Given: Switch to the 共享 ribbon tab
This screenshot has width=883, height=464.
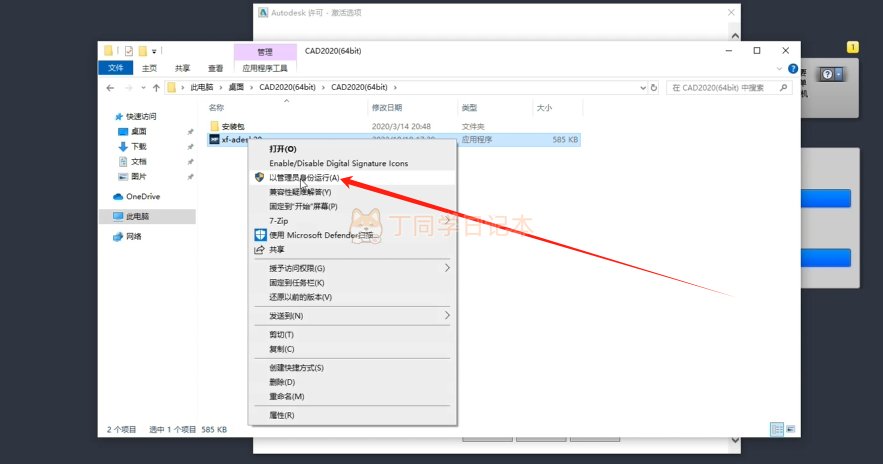Looking at the screenshot, I should point(182,68).
